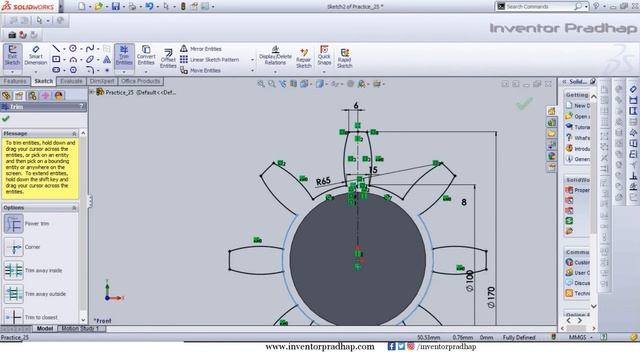Viewport: 640px width, 360px height.
Task: Choose the Circle sketch tool
Action: pos(73,49)
